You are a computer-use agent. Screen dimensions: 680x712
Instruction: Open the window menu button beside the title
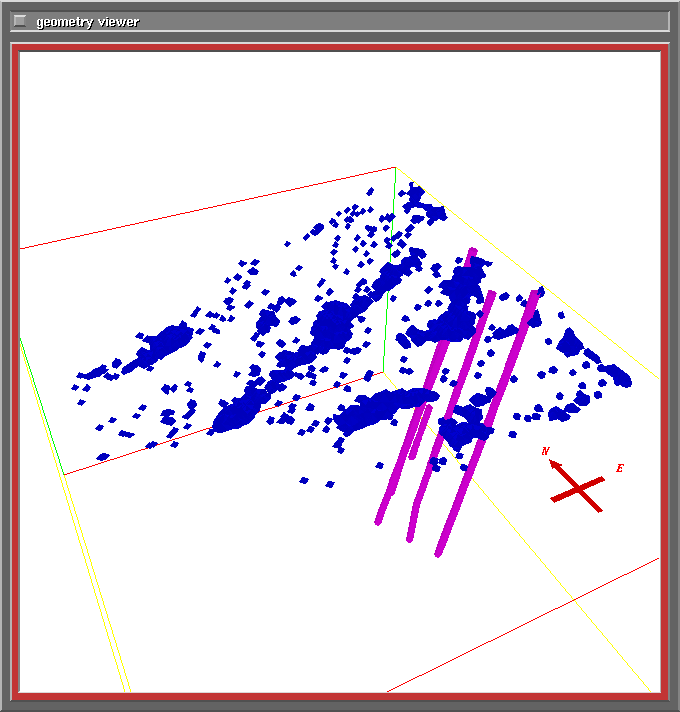[20, 21]
